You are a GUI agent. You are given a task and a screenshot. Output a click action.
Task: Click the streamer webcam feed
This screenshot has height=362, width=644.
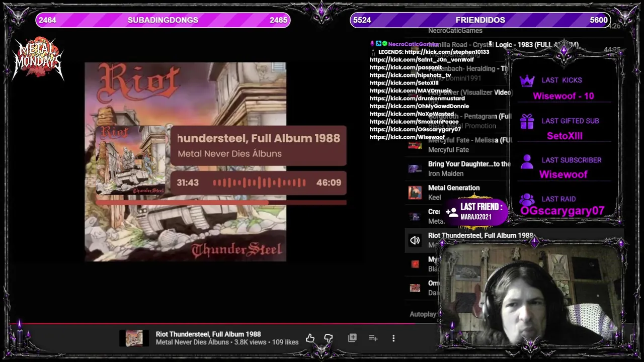click(531, 294)
